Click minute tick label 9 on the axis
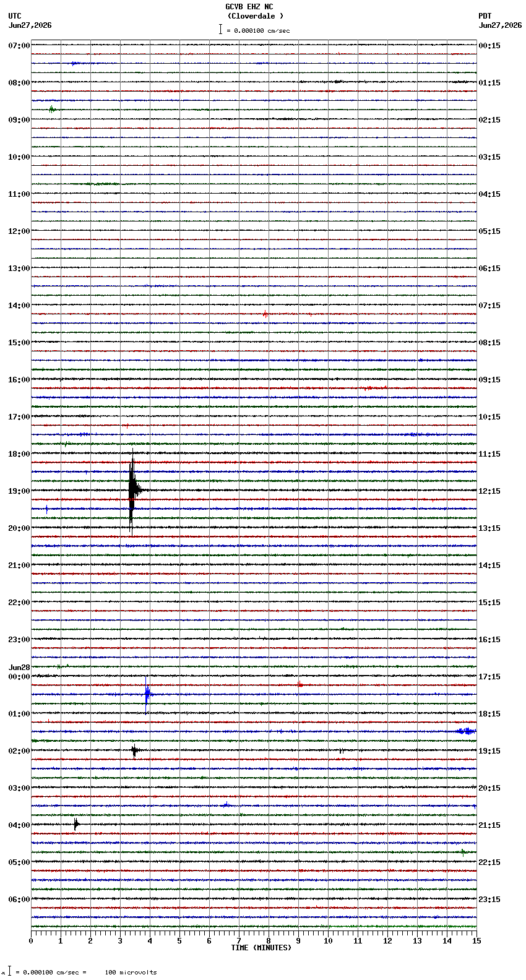Viewport: 526px width, 980px height. pos(298,941)
